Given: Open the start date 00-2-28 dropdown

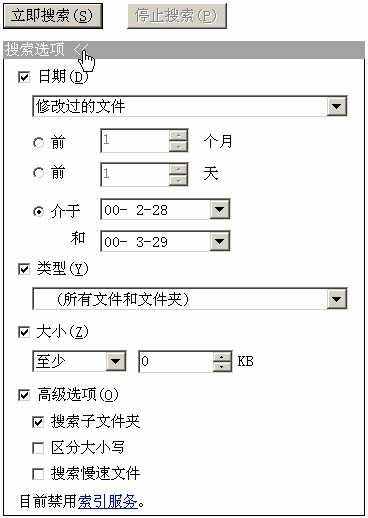Looking at the screenshot, I should click(x=219, y=209).
